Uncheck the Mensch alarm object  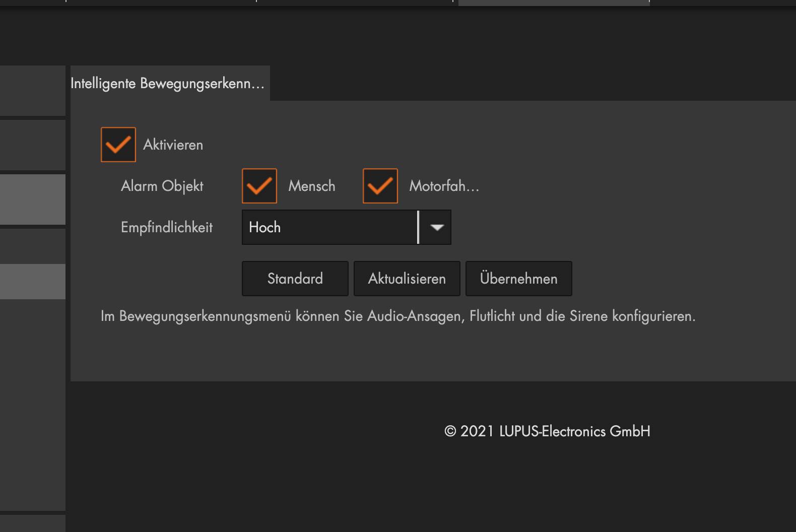[259, 186]
